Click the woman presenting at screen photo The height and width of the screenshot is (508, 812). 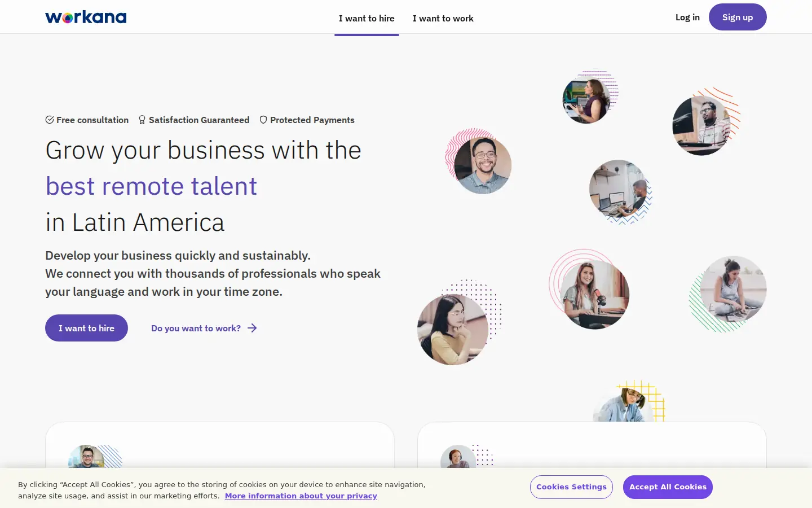(586, 100)
